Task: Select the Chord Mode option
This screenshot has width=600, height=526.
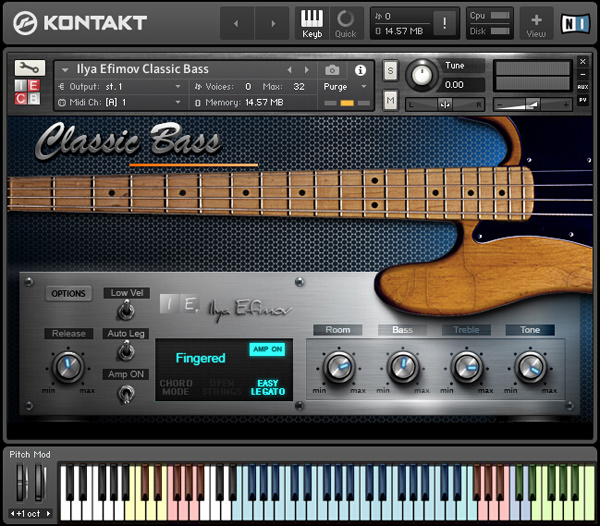Action: point(177,387)
